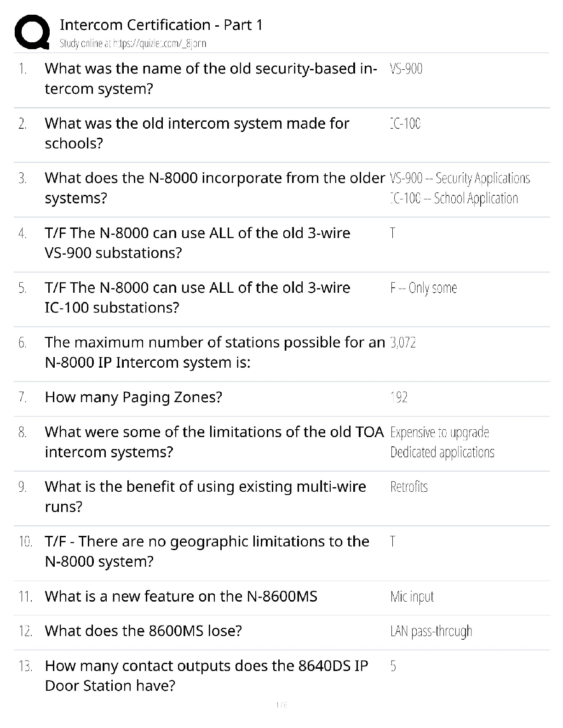Click the 8640DS IP Door Station question
The width and height of the screenshot is (563, 728).
207,676
